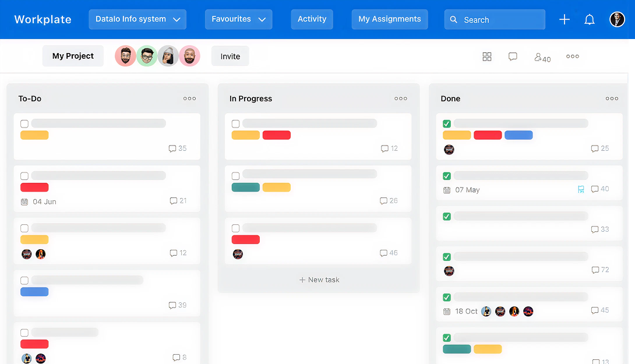Image resolution: width=635 pixels, height=364 pixels.
Task: Click the 04 Jun calendar icon
Action: 24,202
